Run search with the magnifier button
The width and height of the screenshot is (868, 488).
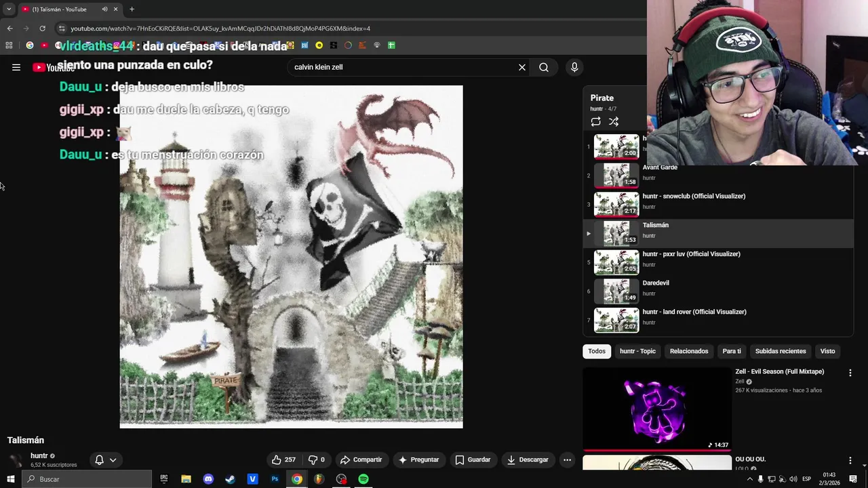coord(544,67)
